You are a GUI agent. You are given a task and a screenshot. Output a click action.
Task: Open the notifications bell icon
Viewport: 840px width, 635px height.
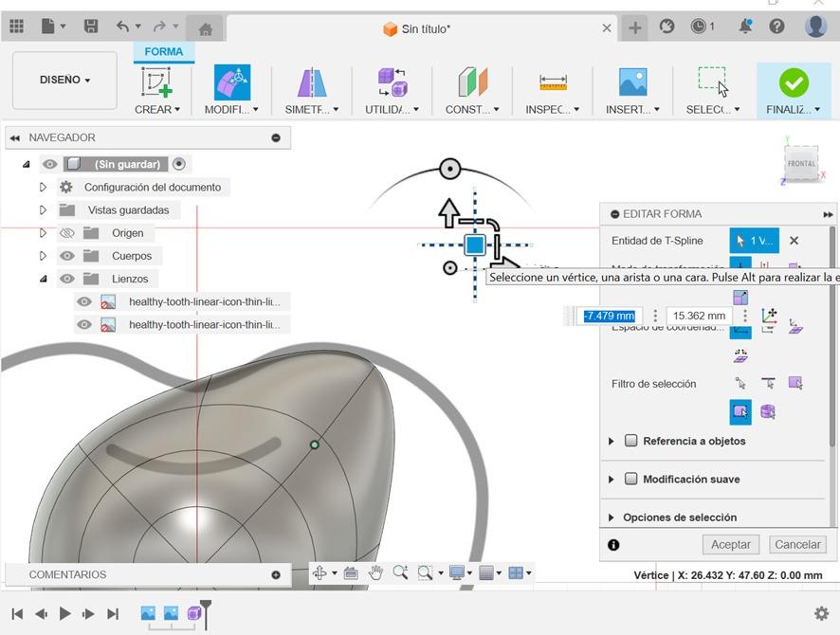click(745, 27)
